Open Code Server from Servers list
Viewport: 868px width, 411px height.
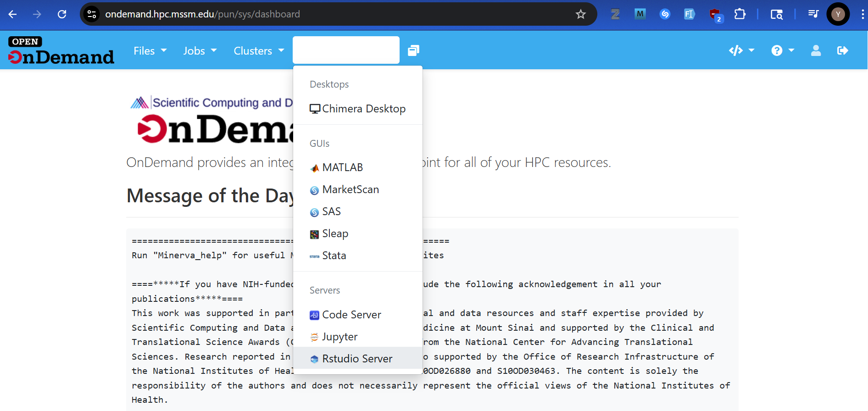pyautogui.click(x=358, y=315)
